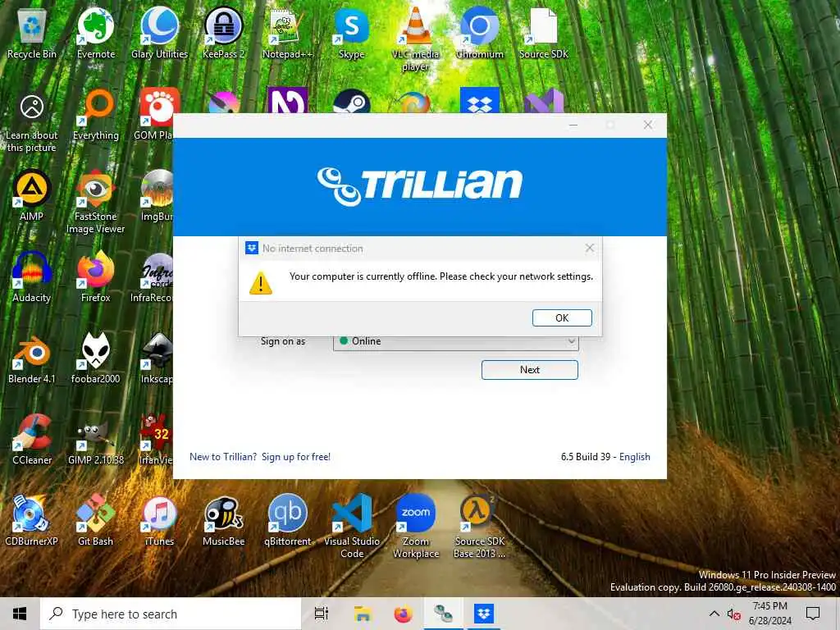Select the Visual Studio Code desktop icon

[x=351, y=526]
